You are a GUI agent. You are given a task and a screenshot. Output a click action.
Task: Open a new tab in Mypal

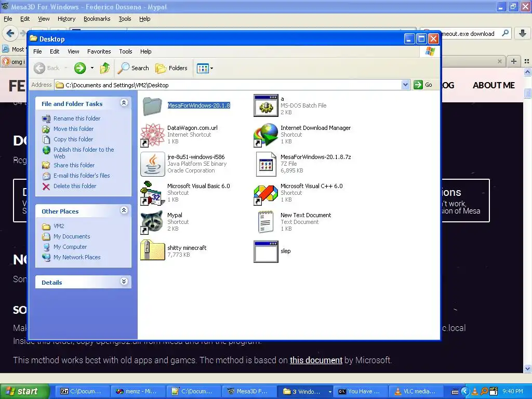pos(514,61)
